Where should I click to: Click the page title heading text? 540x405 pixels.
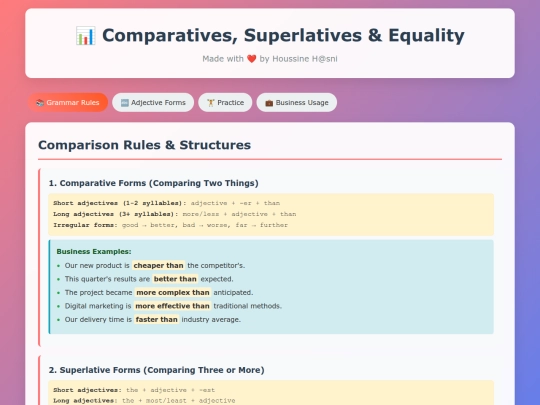tap(283, 35)
